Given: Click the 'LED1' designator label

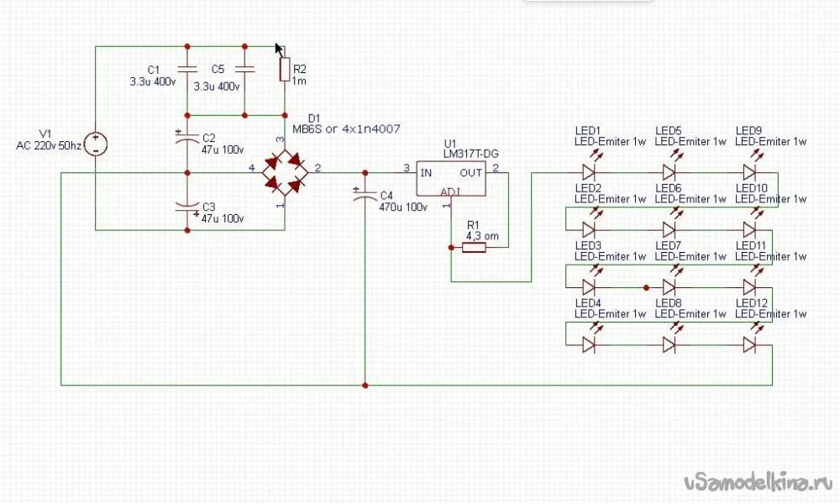Looking at the screenshot, I should pyautogui.click(x=588, y=131).
